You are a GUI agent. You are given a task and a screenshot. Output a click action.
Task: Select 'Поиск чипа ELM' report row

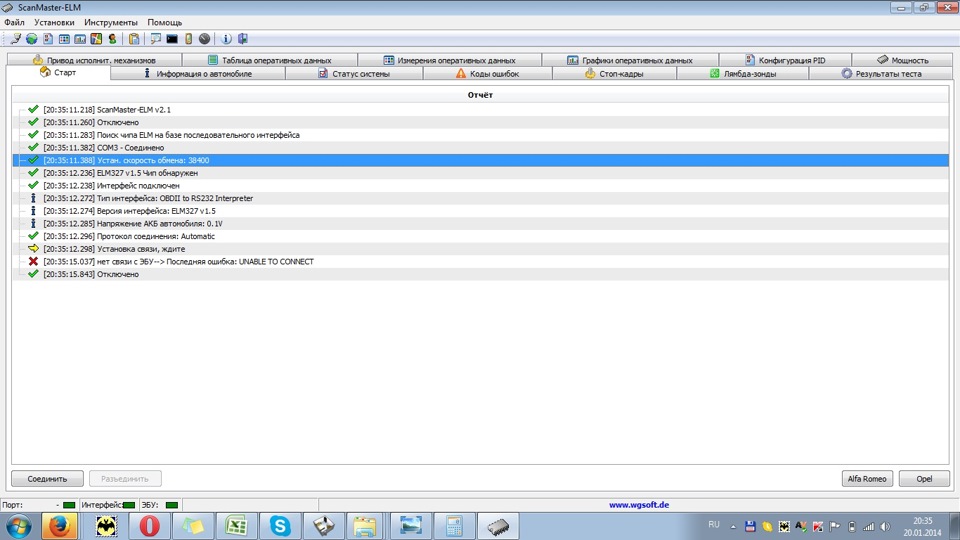pyautogui.click(x=481, y=135)
